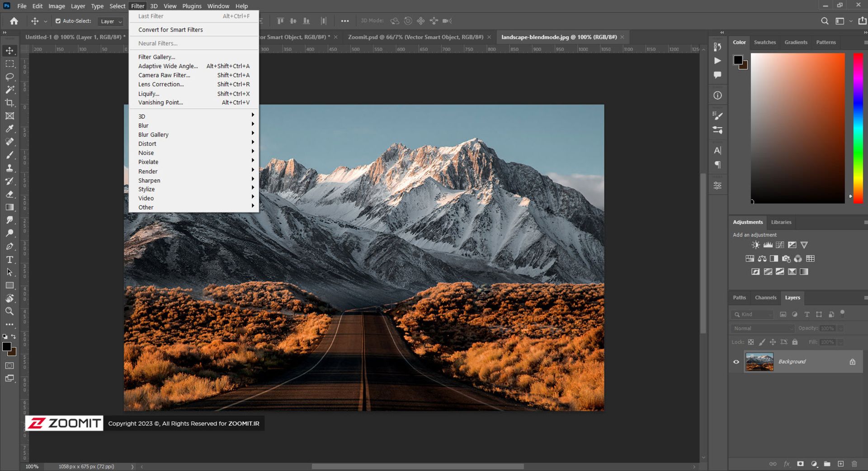Click the Brightness/Contrast adjustment icon
Viewport: 868px width, 471px height.
755,245
